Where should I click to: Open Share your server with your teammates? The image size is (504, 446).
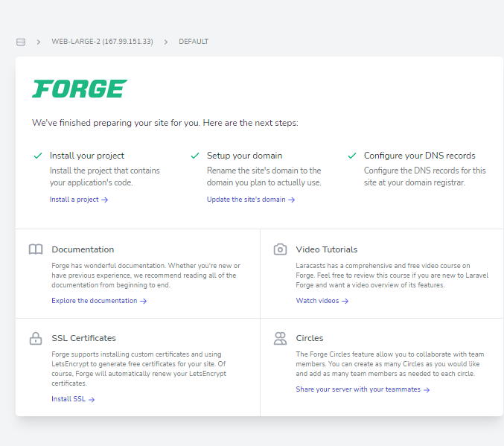tap(363, 389)
